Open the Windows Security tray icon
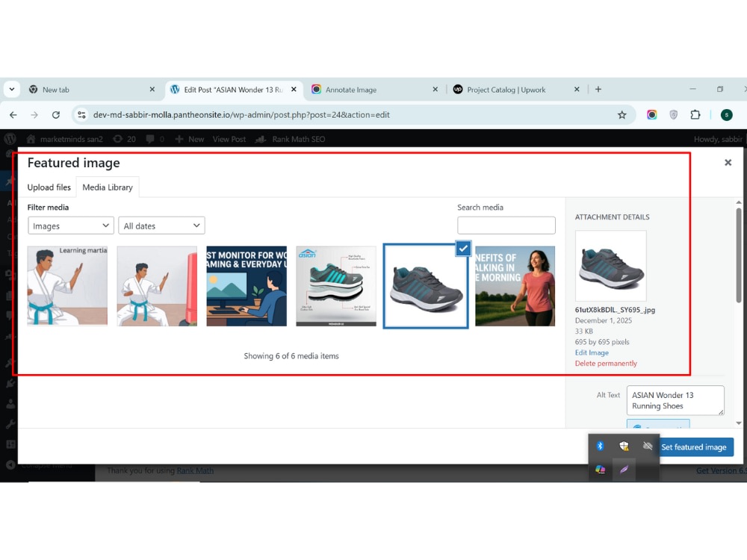The height and width of the screenshot is (560, 747). click(624, 446)
